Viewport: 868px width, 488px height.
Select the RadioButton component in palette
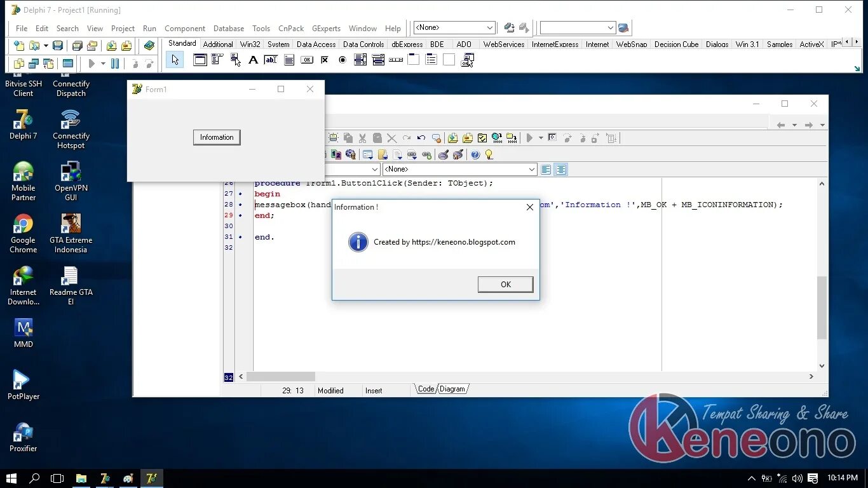click(x=342, y=60)
